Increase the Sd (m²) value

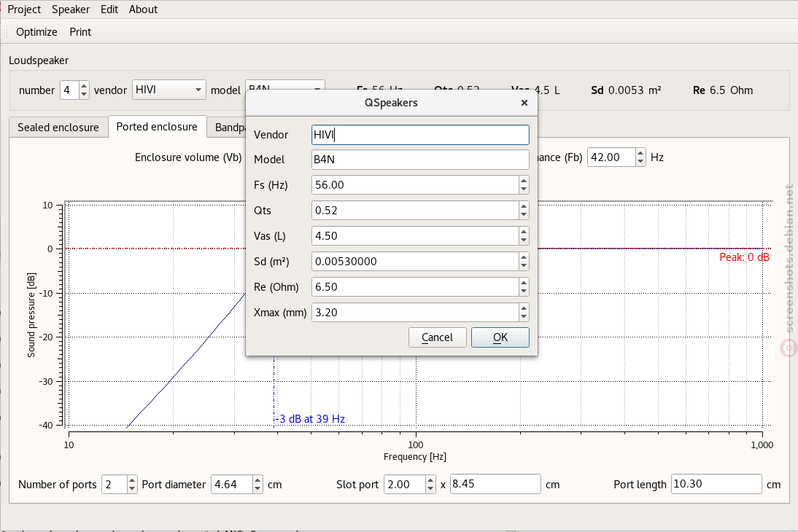click(x=524, y=257)
